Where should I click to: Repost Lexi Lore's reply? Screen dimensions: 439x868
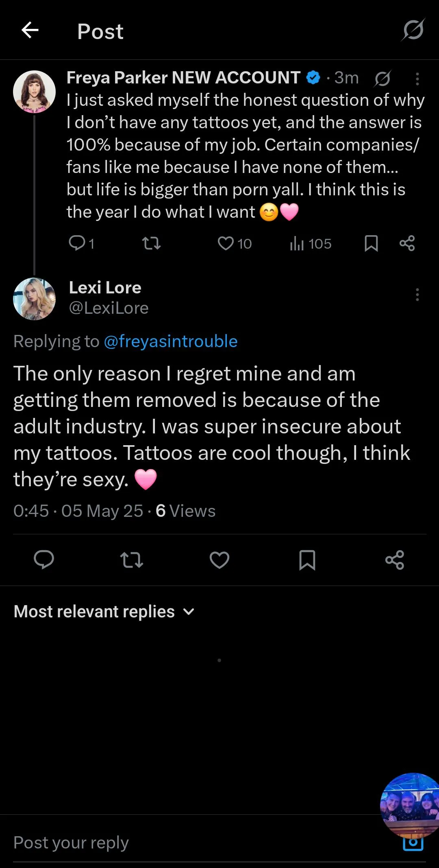(x=132, y=560)
